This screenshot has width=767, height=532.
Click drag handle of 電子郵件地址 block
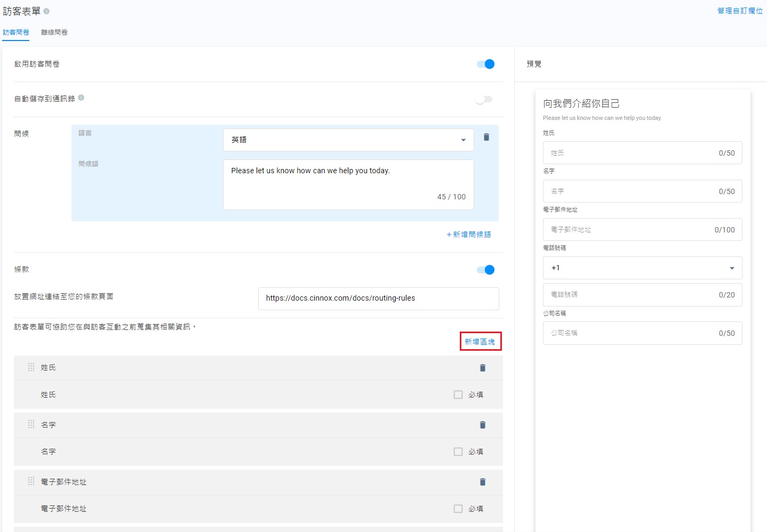click(x=31, y=481)
